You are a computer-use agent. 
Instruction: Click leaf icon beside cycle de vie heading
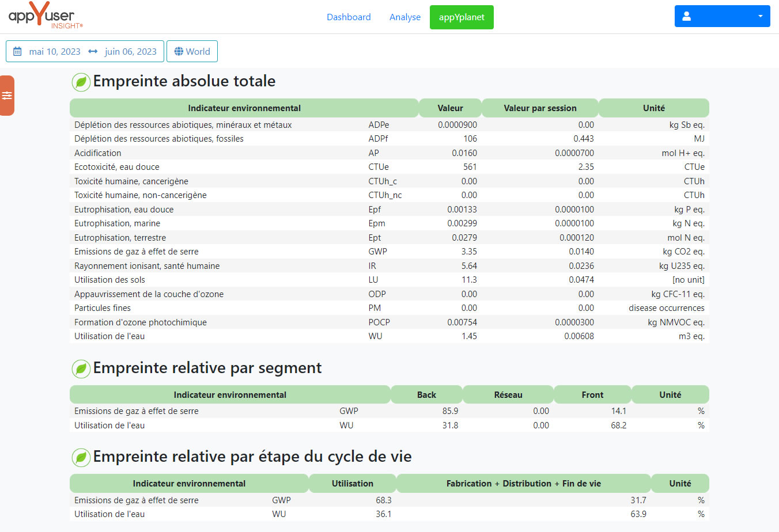pos(81,458)
